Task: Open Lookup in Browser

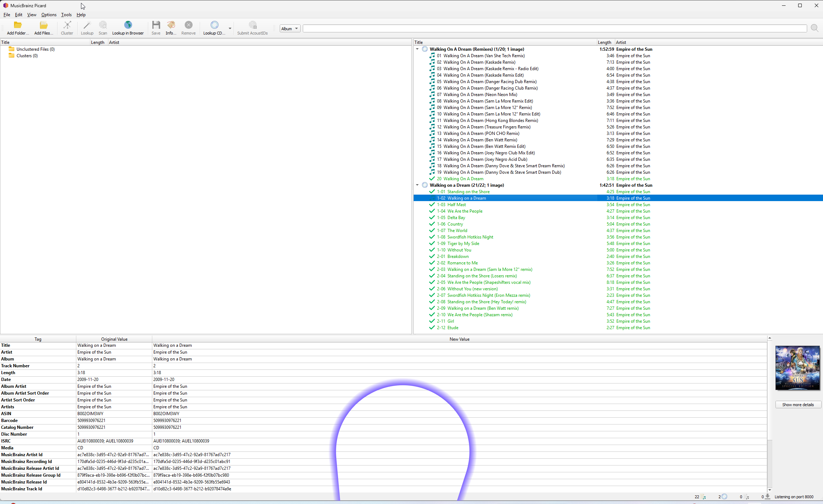Action: (128, 25)
